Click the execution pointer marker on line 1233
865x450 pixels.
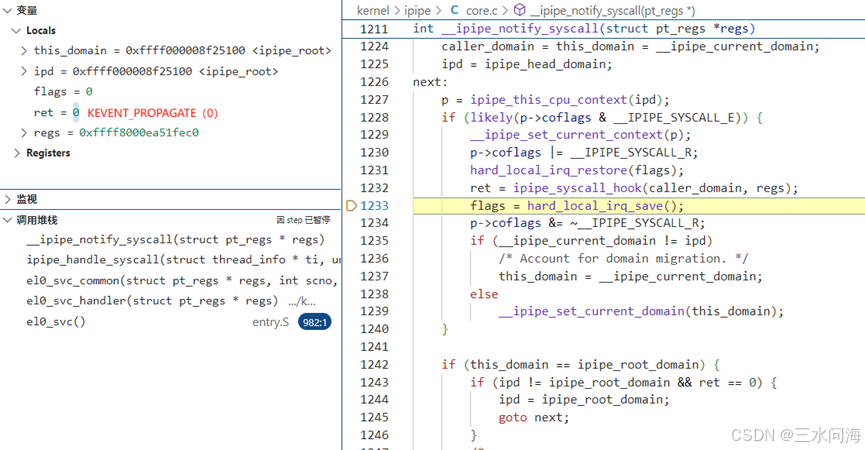(x=351, y=206)
